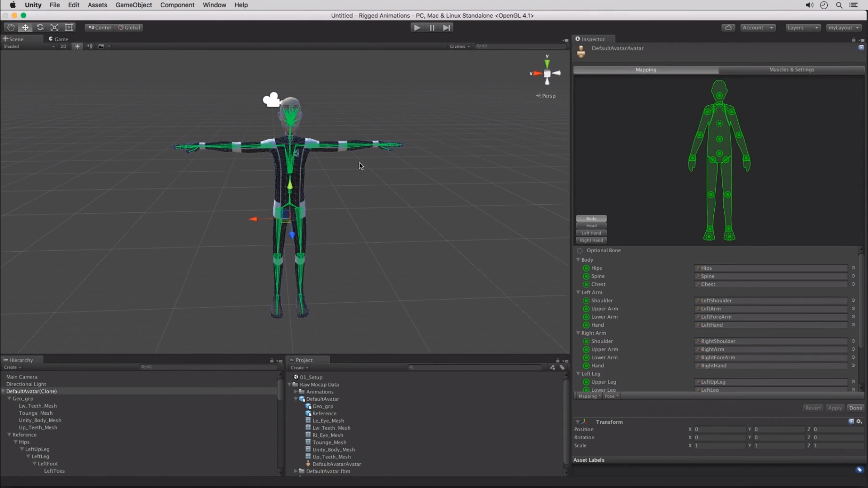Switch to Muscles & Settings tab
The width and height of the screenshot is (868, 488).
(x=791, y=70)
